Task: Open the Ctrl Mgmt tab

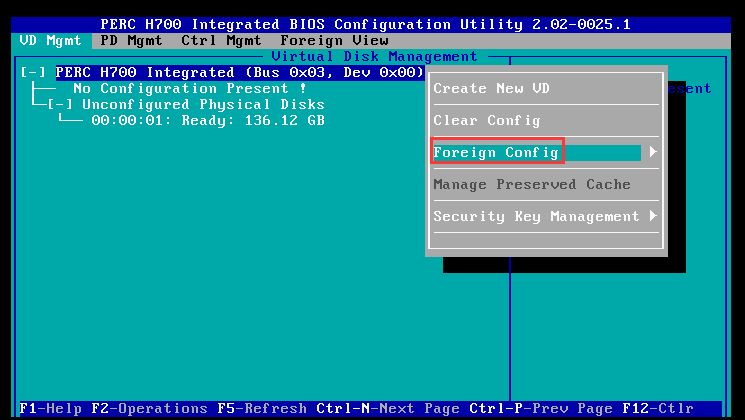Action: click(221, 41)
